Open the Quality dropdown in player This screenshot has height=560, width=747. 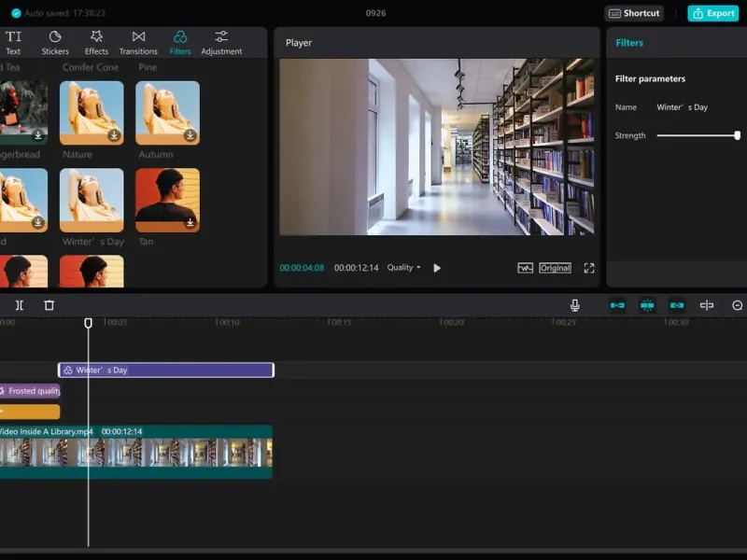pos(403,268)
